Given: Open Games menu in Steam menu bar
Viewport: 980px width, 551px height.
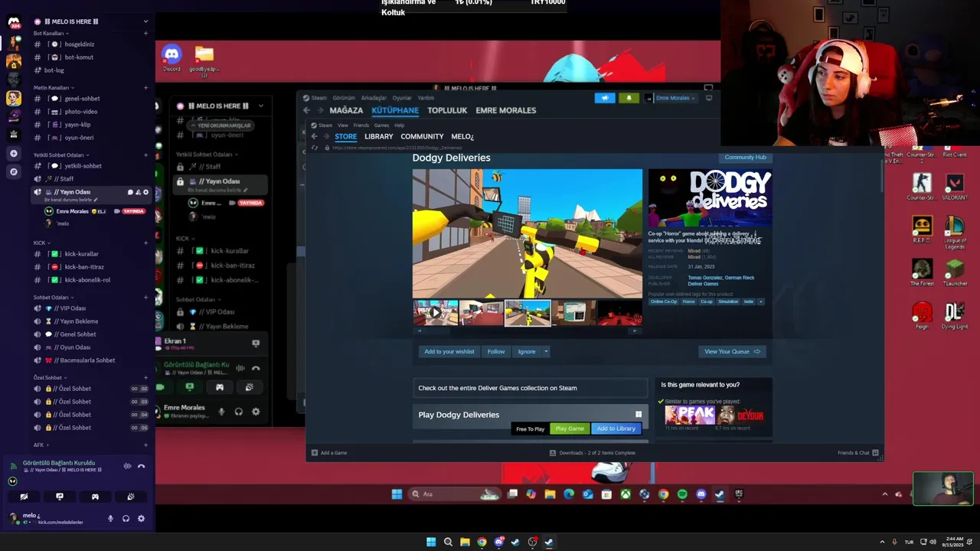Looking at the screenshot, I should 381,126.
